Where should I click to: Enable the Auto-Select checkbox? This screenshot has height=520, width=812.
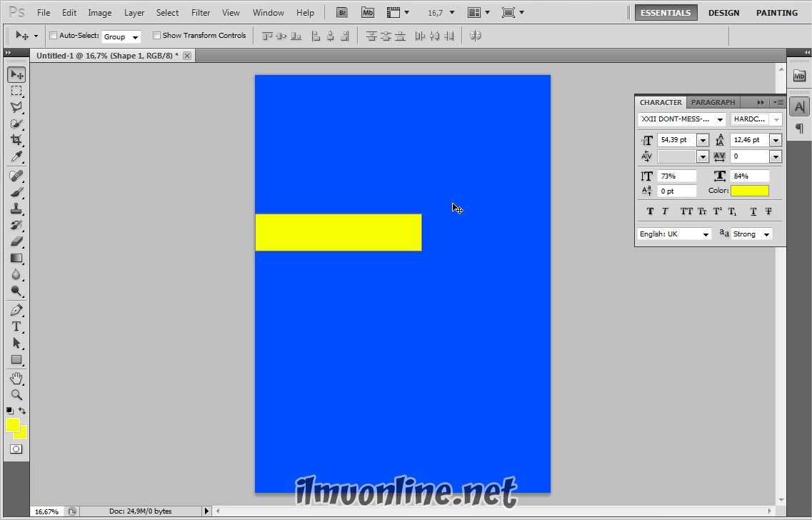[x=53, y=36]
